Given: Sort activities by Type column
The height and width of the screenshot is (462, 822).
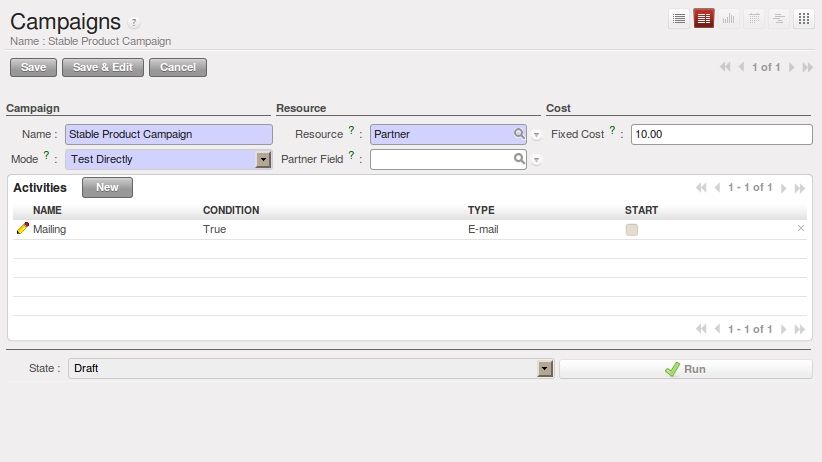Looking at the screenshot, I should click(481, 211).
